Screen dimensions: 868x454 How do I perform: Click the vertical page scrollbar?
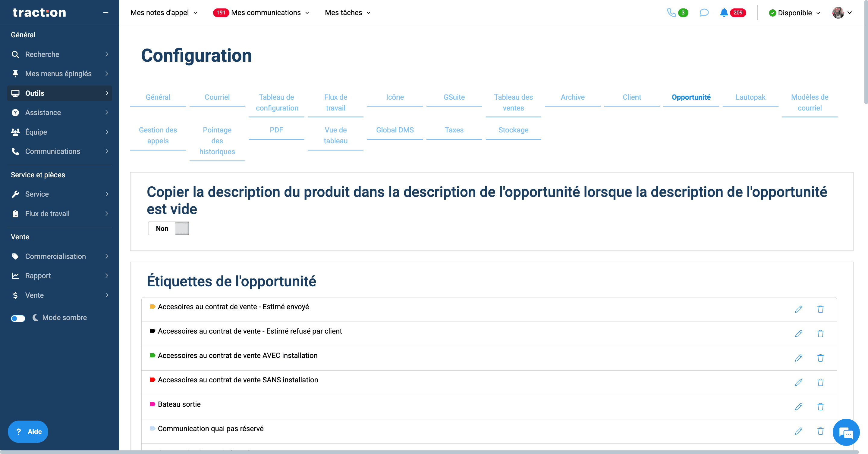click(866, 52)
